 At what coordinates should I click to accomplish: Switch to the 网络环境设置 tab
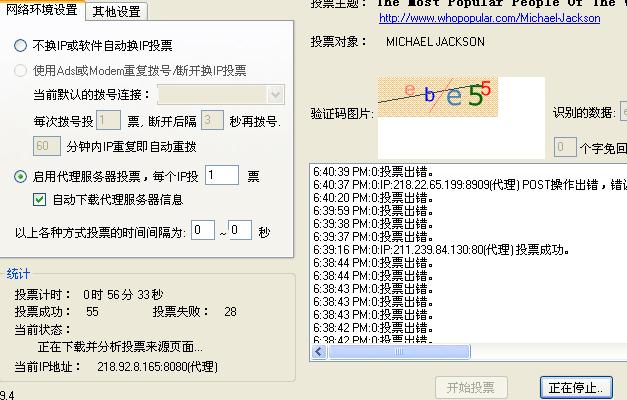pos(42,11)
